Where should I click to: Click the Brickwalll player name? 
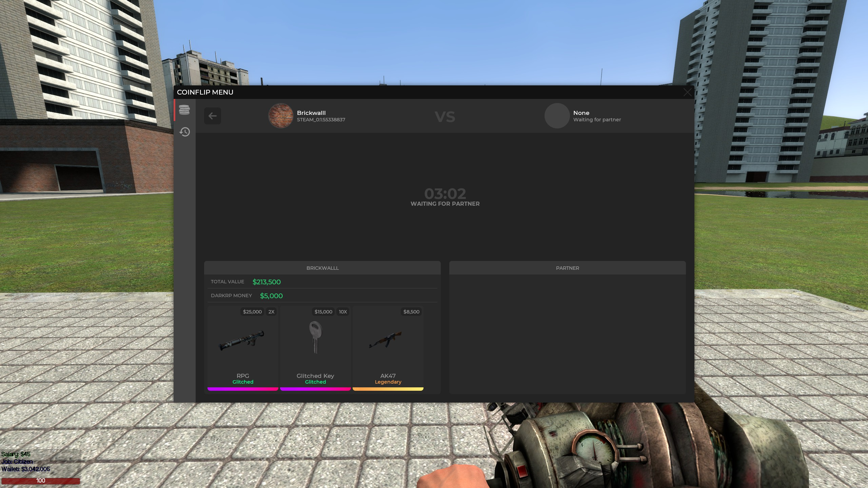[311, 113]
